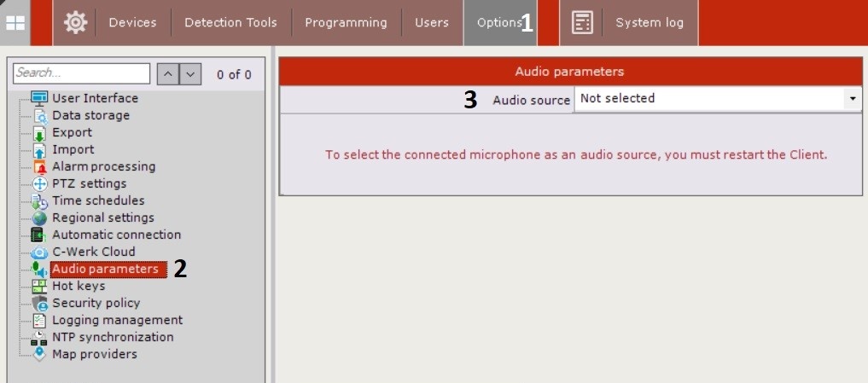Click the settings gear icon

(x=75, y=23)
